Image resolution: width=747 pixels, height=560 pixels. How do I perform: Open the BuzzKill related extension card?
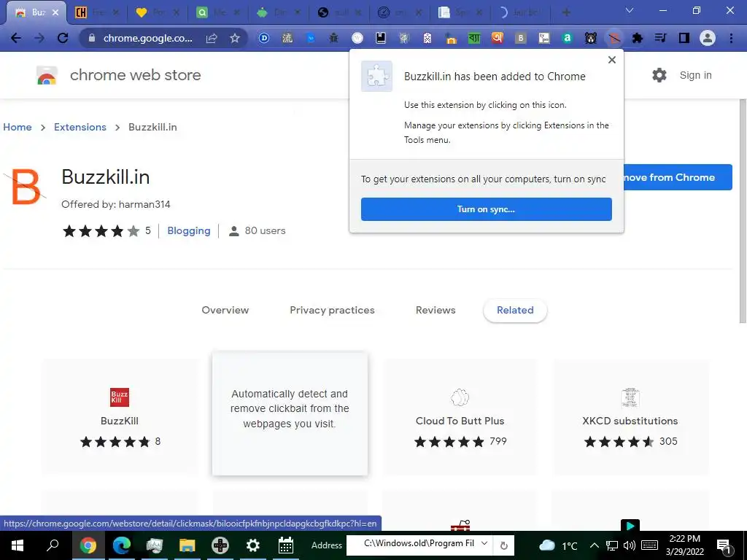[120, 417]
